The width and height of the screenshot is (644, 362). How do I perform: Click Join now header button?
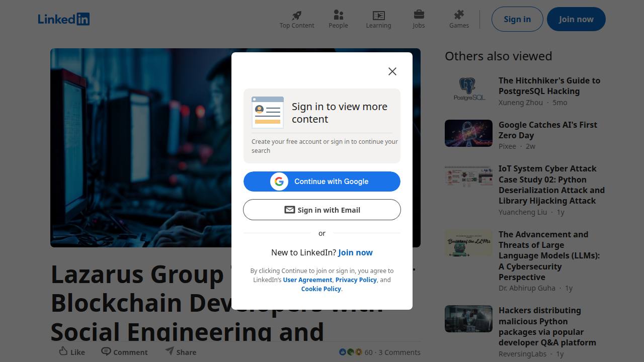coord(576,19)
